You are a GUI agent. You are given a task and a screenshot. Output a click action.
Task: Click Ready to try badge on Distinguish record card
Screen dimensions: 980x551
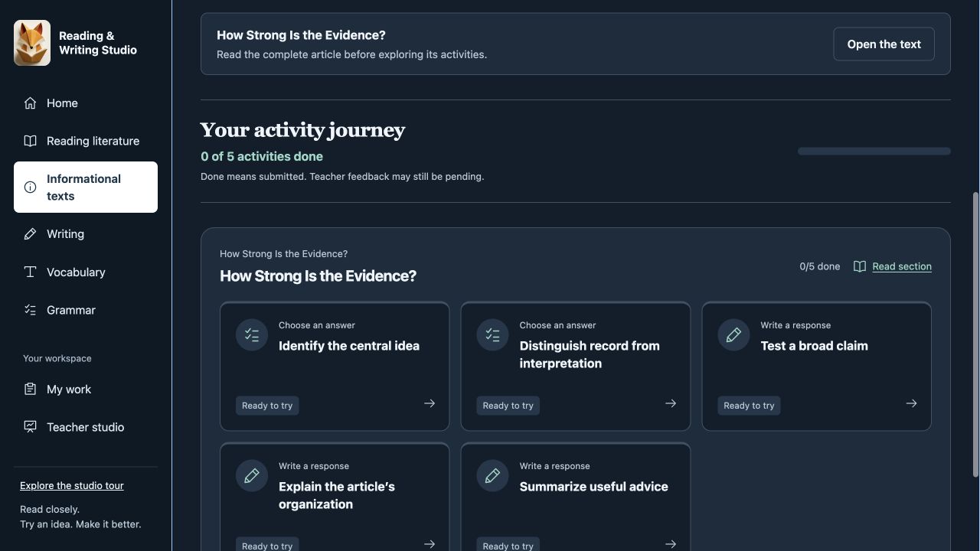pos(508,406)
